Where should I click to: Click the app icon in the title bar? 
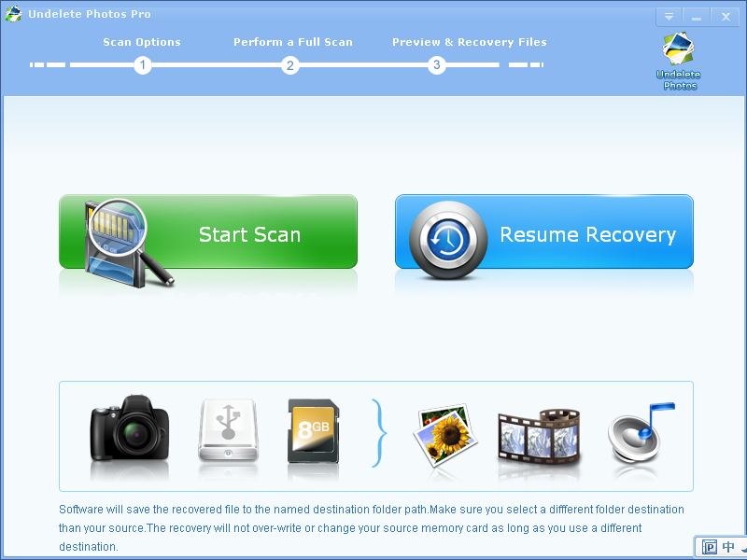point(13,14)
